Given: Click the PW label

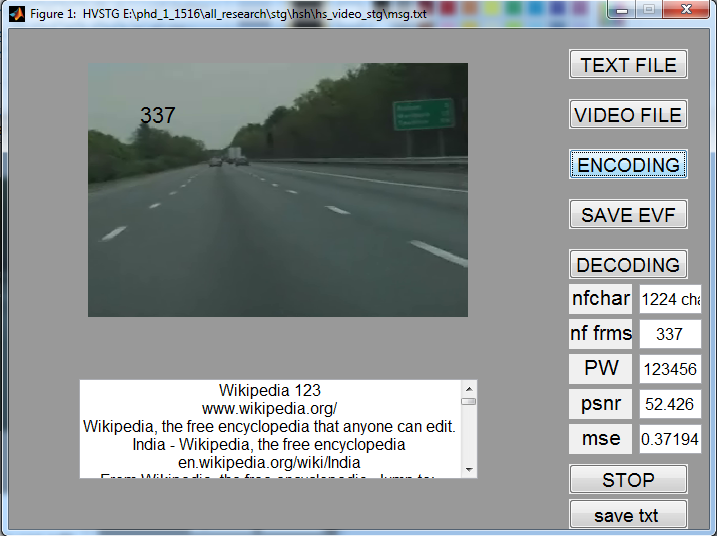Looking at the screenshot, I should click(x=600, y=369).
